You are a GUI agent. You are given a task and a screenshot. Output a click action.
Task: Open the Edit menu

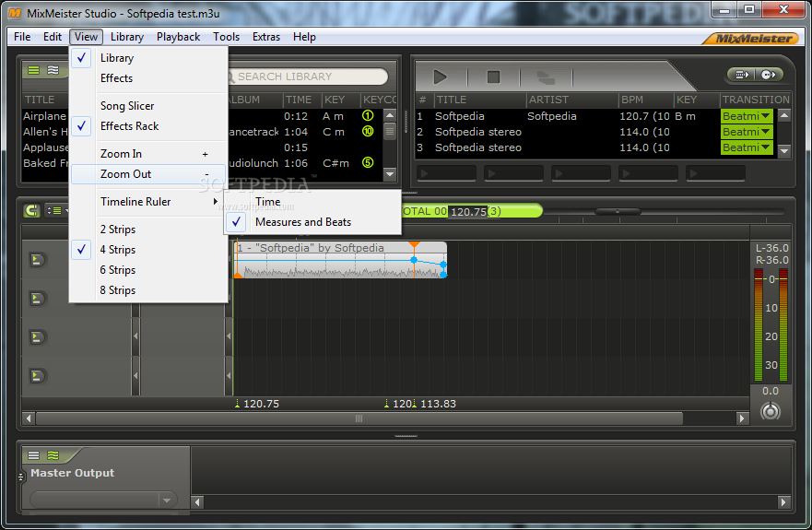[53, 37]
